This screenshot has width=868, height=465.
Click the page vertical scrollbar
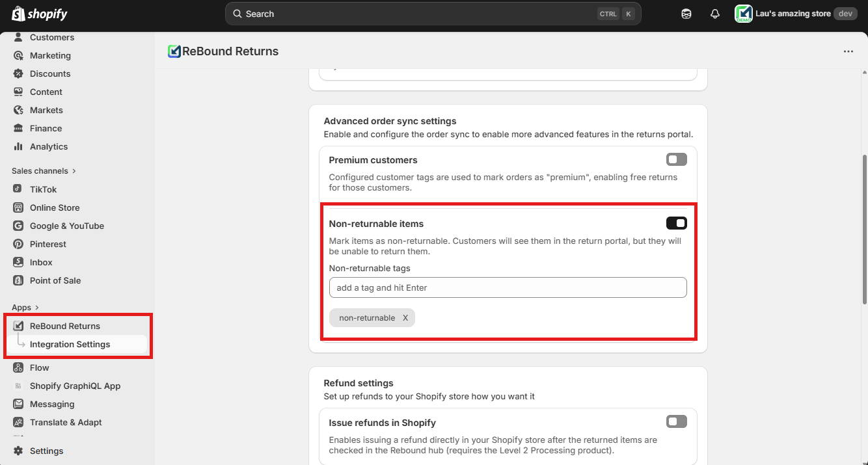tap(864, 231)
